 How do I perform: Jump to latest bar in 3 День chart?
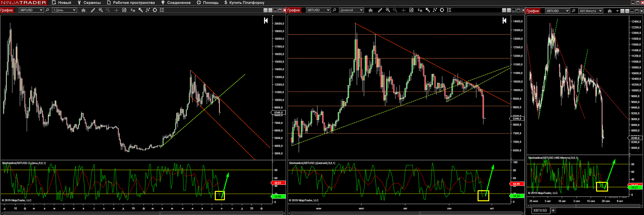tap(266, 21)
